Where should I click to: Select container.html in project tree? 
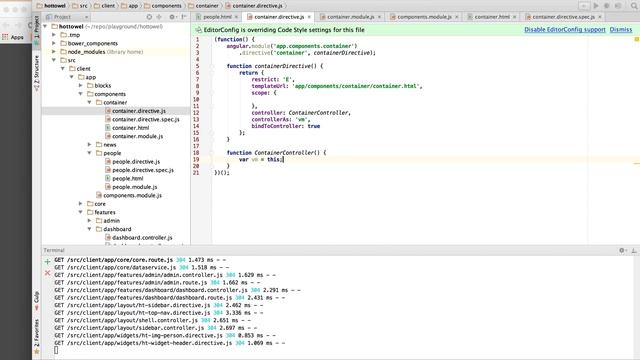point(131,128)
